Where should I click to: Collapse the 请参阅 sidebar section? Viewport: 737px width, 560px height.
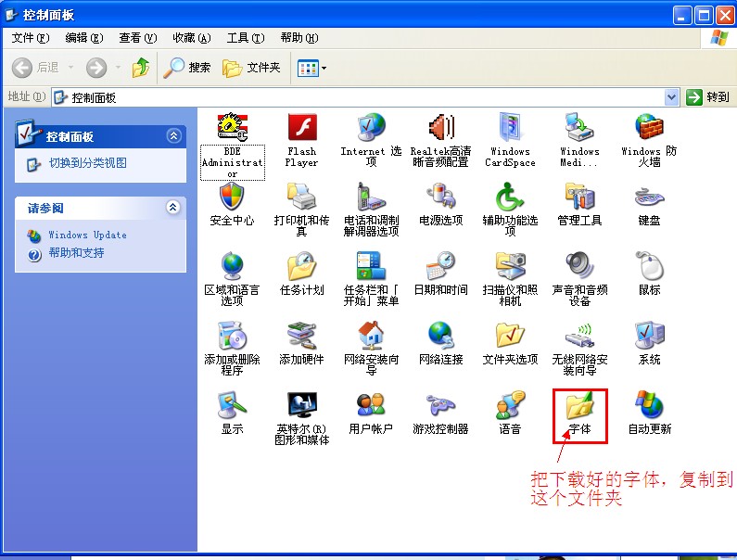[x=173, y=208]
